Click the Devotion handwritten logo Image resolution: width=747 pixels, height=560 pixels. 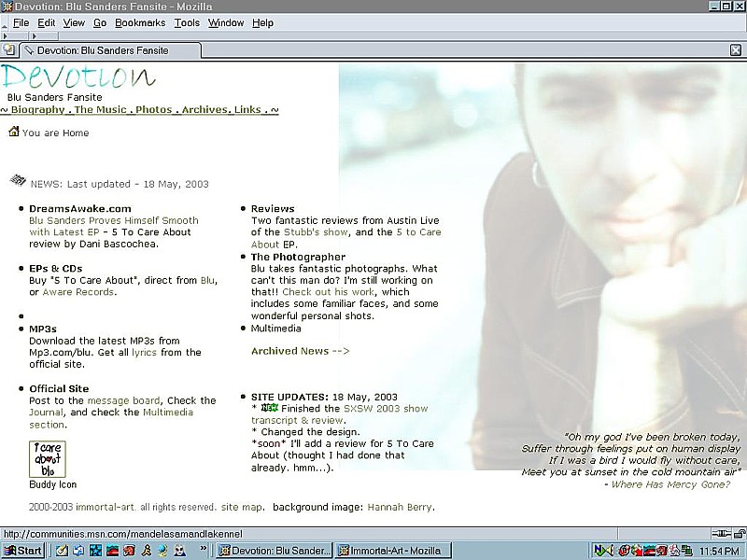point(78,77)
